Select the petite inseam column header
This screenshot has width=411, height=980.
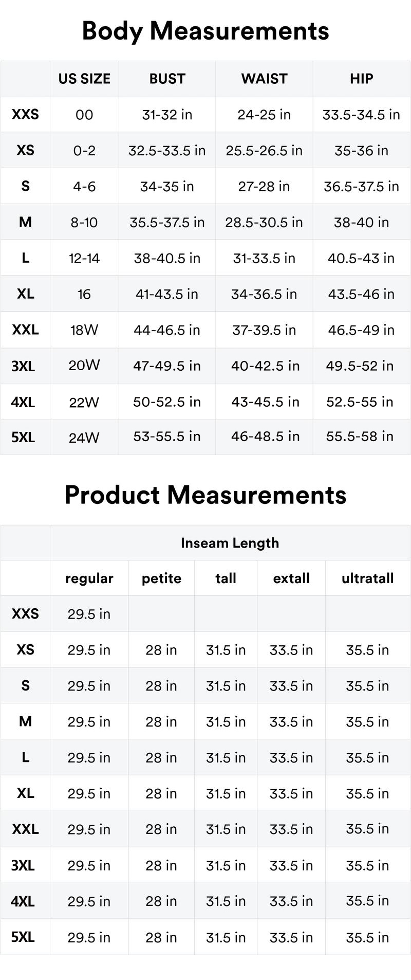[161, 578]
